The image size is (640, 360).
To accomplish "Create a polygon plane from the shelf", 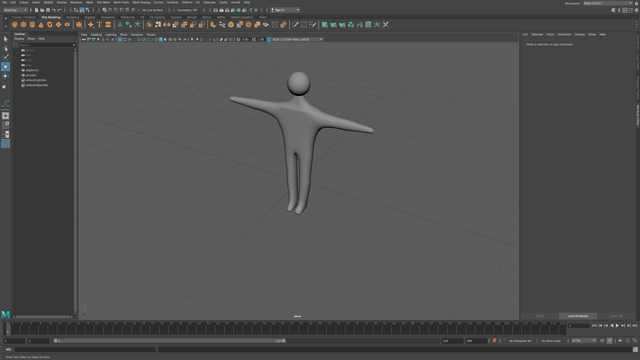I will pyautogui.click(x=58, y=25).
